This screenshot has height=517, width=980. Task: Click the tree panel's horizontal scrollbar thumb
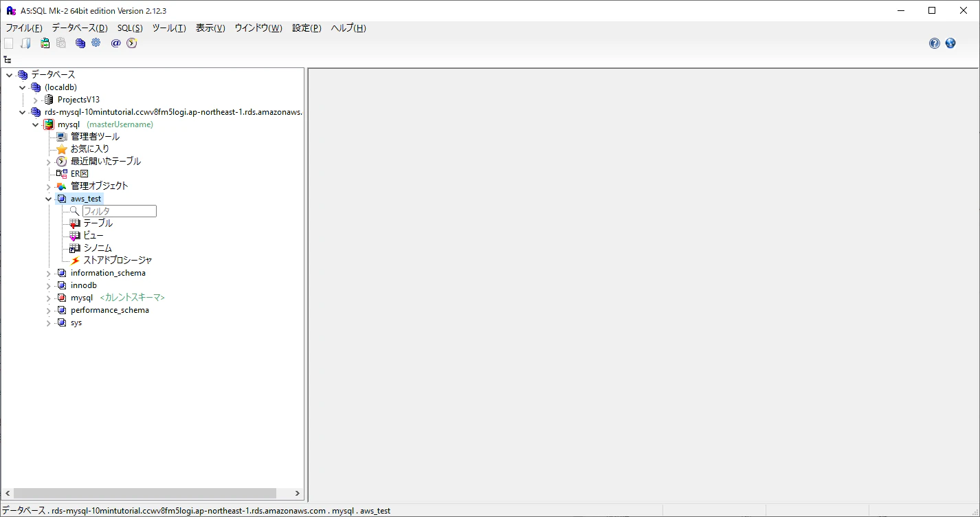tap(144, 494)
